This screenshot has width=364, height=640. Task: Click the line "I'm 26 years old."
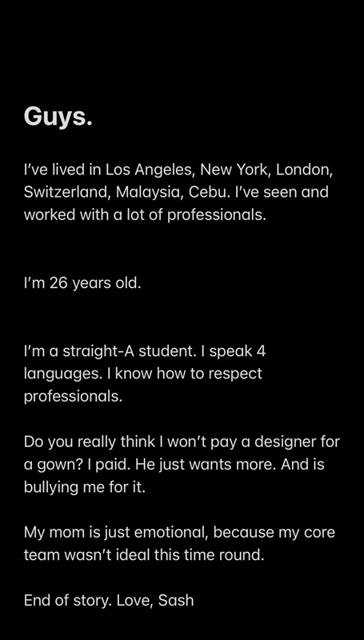pyautogui.click(x=82, y=283)
